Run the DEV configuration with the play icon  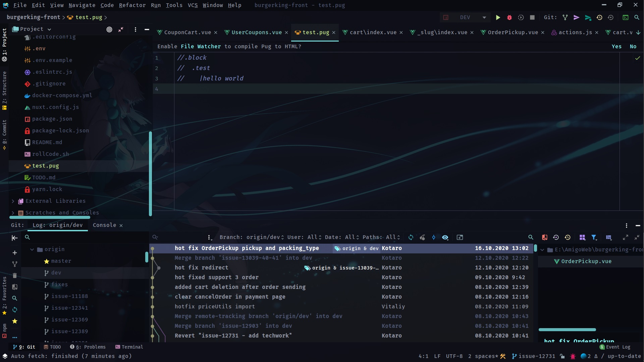pos(498,17)
